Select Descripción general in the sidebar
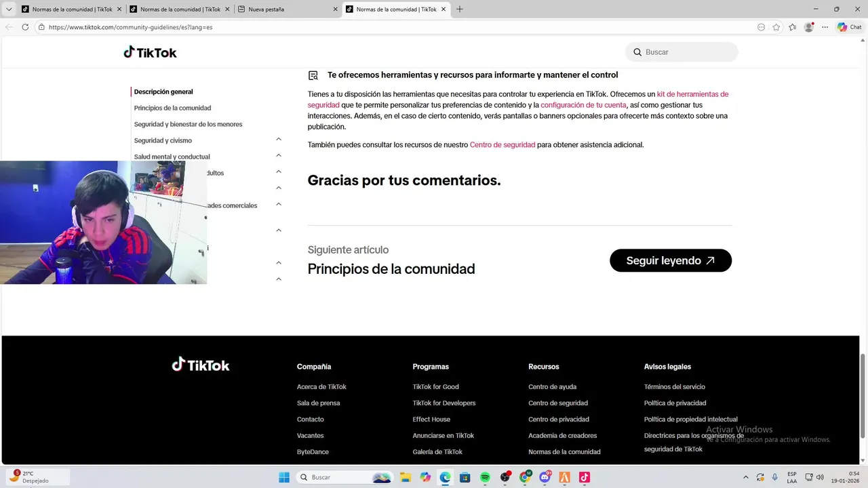 tap(163, 91)
